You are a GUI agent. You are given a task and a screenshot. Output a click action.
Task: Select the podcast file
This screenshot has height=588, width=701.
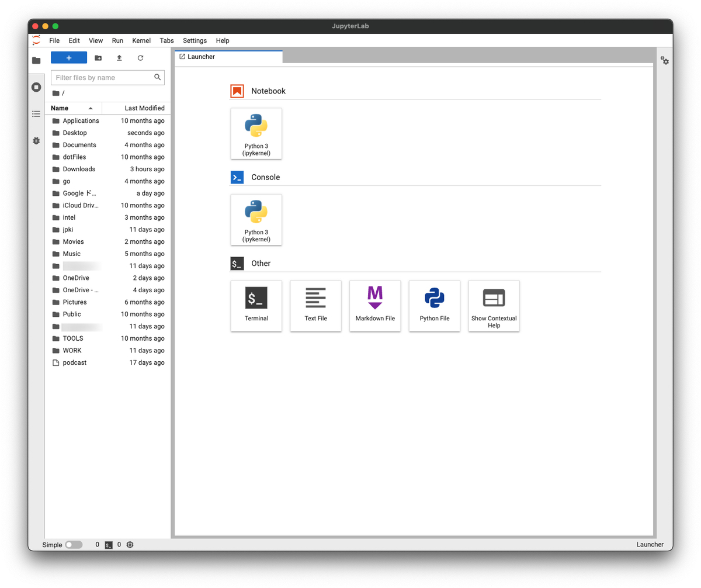[x=107, y=362]
